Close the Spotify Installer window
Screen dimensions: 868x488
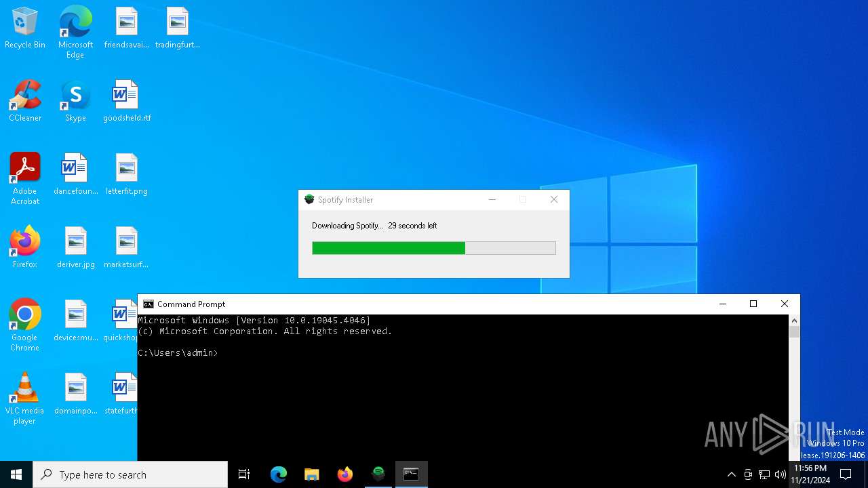(554, 199)
